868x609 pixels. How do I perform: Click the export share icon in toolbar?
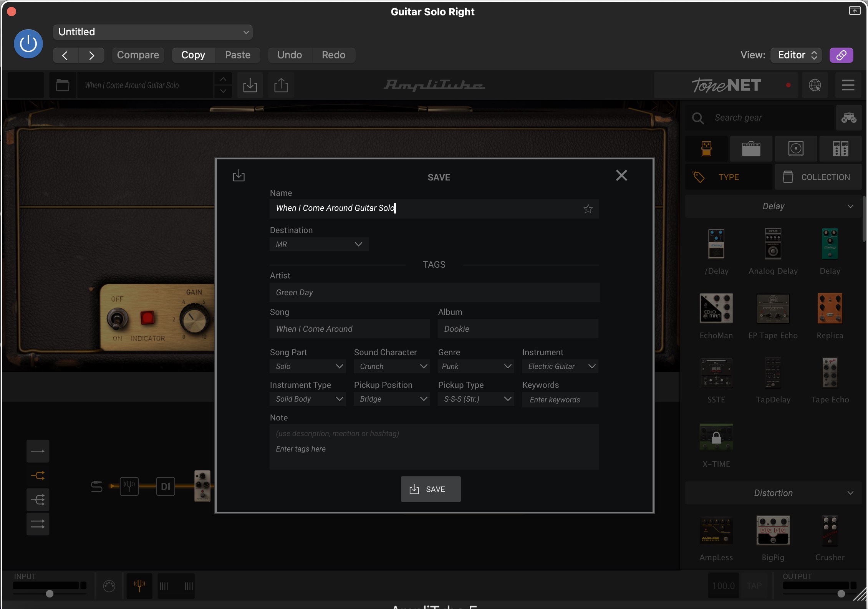tap(281, 85)
